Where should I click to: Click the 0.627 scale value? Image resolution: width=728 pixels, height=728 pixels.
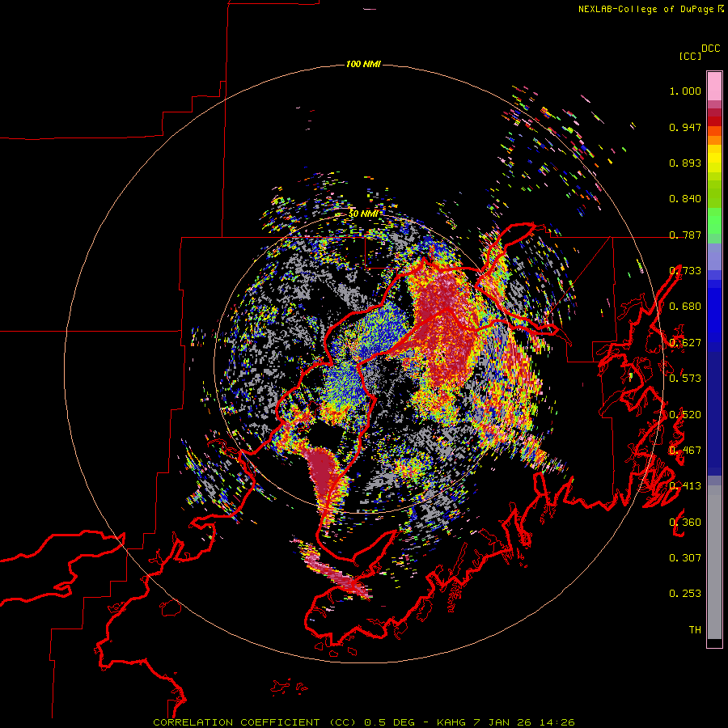(x=685, y=343)
